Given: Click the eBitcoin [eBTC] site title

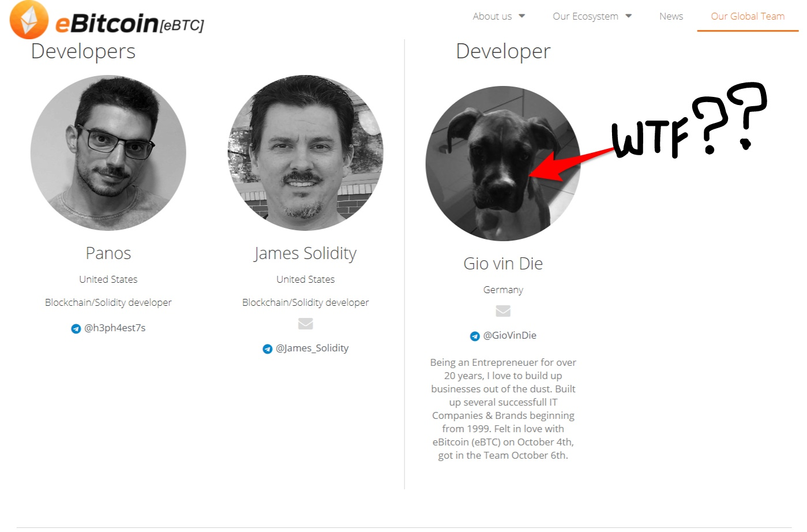Looking at the screenshot, I should pyautogui.click(x=130, y=23).
